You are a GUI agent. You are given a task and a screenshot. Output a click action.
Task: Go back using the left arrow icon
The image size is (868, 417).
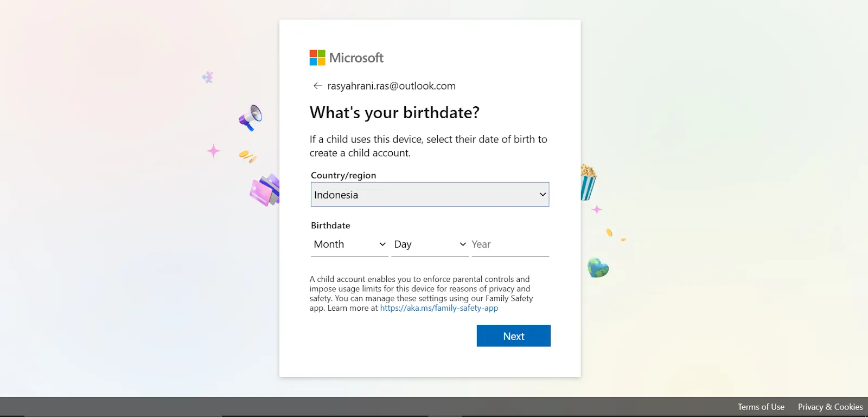[x=317, y=86]
